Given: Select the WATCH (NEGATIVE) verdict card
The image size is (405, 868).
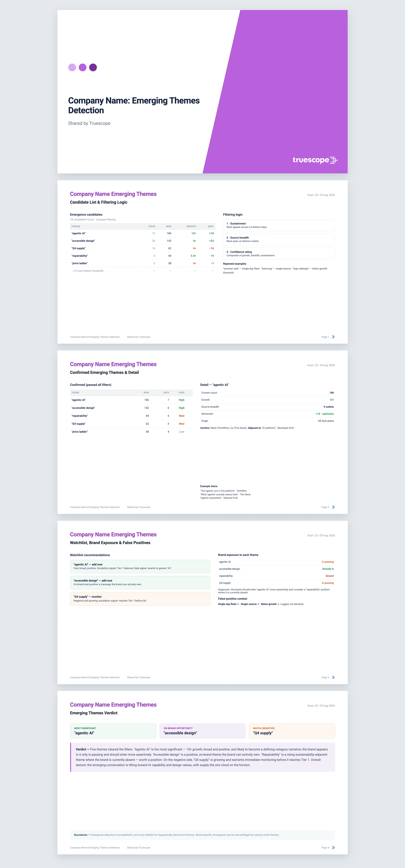Looking at the screenshot, I should [292, 731].
